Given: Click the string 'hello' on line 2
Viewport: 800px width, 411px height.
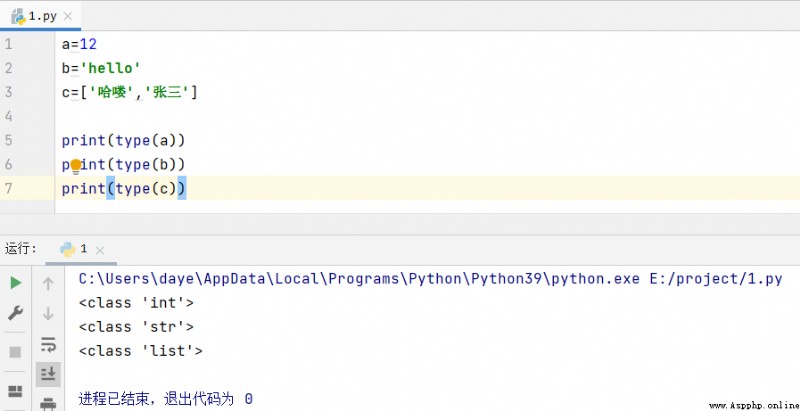Looking at the screenshot, I should pyautogui.click(x=110, y=68).
